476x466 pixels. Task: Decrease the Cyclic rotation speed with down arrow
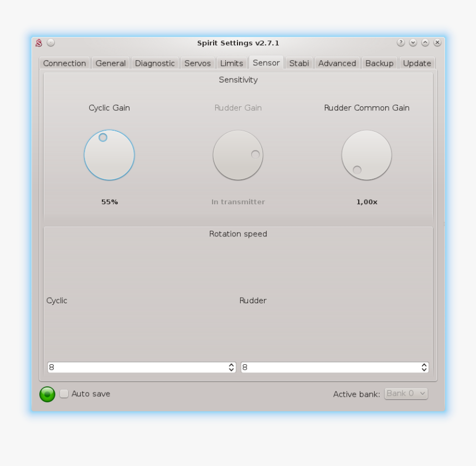231,370
